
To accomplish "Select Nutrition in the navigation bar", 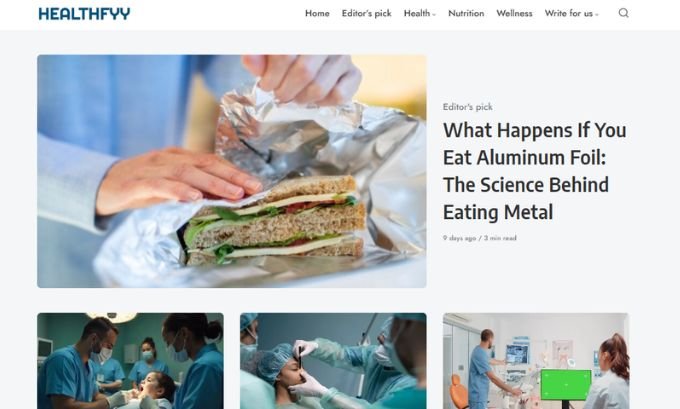I will pyautogui.click(x=466, y=13).
